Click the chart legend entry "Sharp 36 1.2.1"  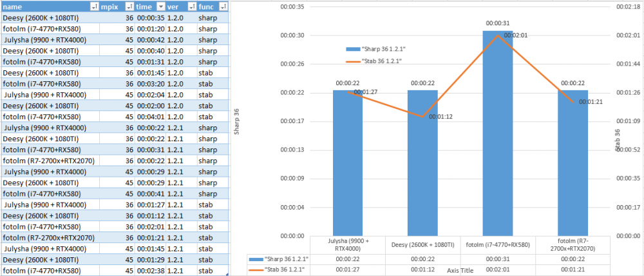point(376,48)
